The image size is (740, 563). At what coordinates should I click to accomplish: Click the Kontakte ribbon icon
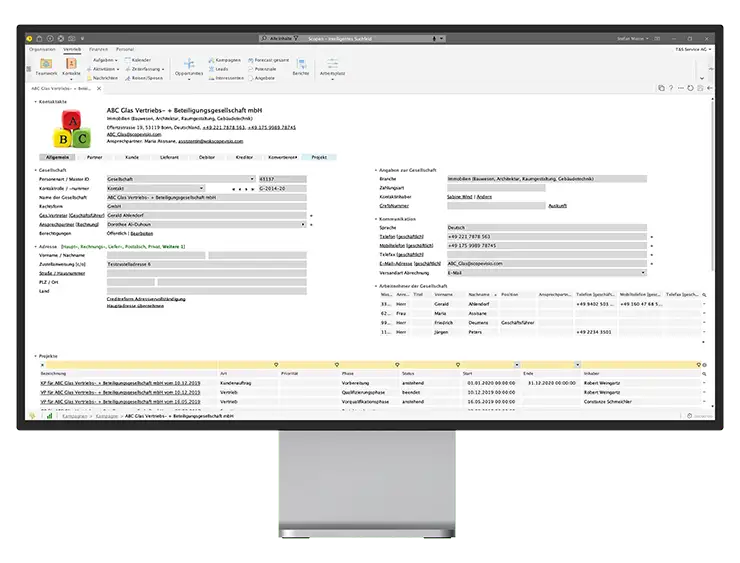(x=72, y=65)
